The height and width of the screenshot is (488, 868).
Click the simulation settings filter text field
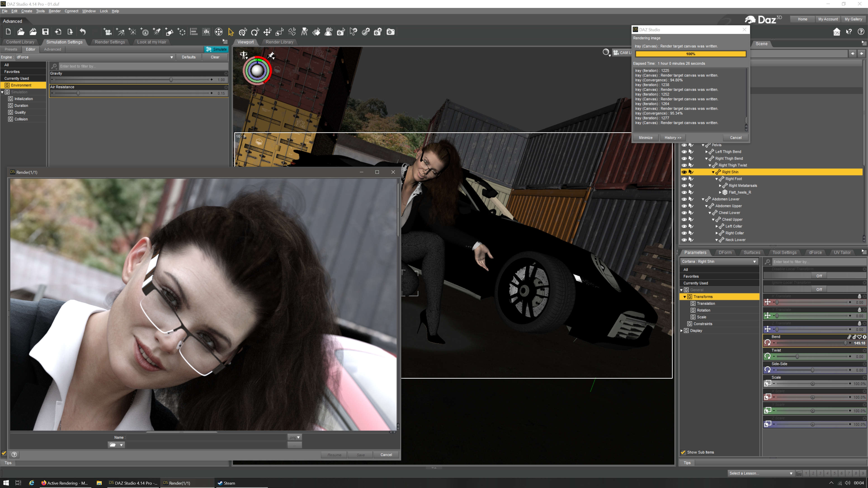[x=143, y=66]
